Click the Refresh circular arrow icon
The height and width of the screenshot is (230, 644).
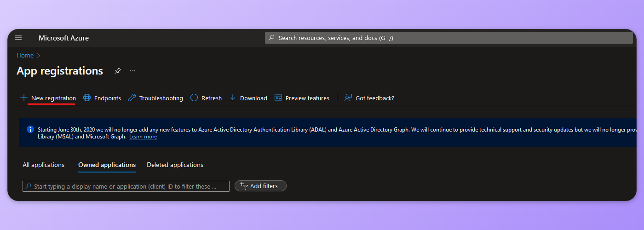pyautogui.click(x=194, y=98)
